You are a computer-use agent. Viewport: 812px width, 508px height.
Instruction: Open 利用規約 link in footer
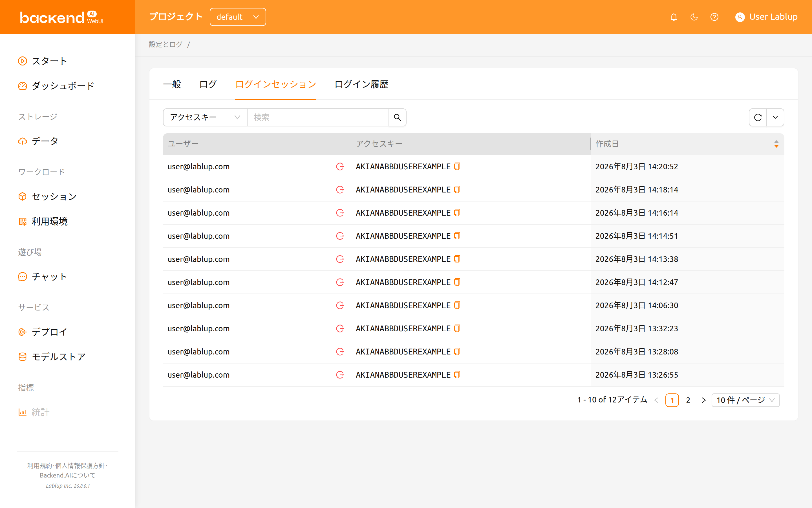[39, 466]
